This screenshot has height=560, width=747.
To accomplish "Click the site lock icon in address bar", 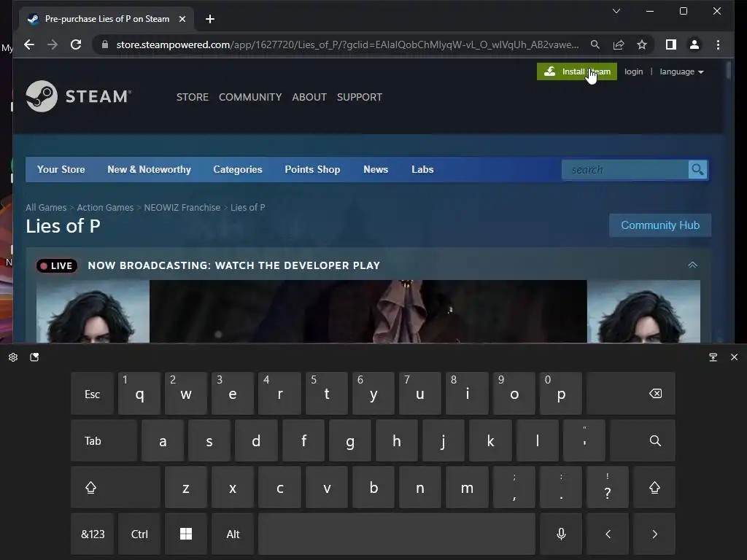I will pyautogui.click(x=105, y=44).
